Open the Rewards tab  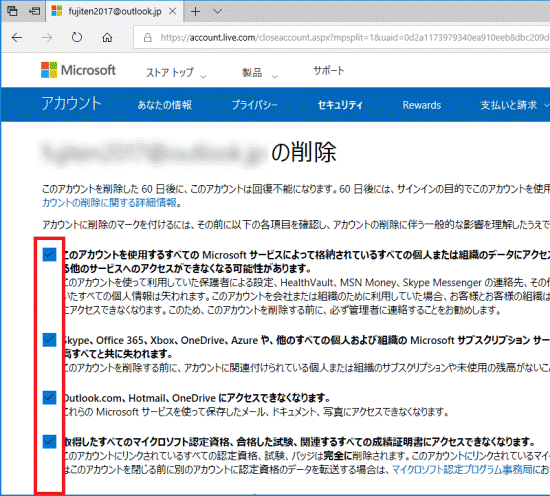(422, 105)
